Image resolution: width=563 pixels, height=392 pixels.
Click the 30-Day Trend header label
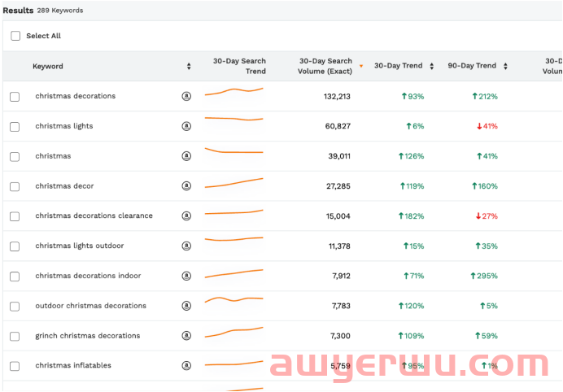click(x=398, y=66)
